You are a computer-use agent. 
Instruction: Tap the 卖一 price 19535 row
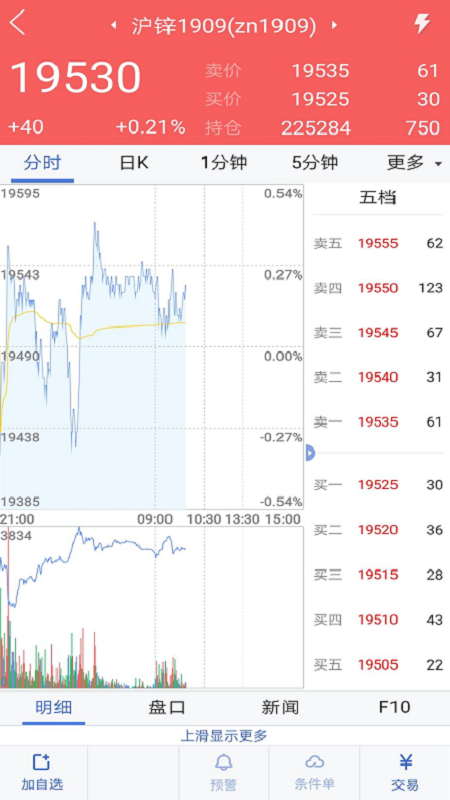tap(378, 422)
